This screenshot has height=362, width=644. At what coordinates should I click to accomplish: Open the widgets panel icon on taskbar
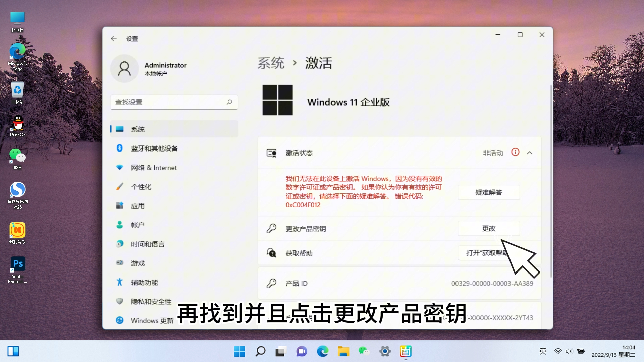[13, 351]
